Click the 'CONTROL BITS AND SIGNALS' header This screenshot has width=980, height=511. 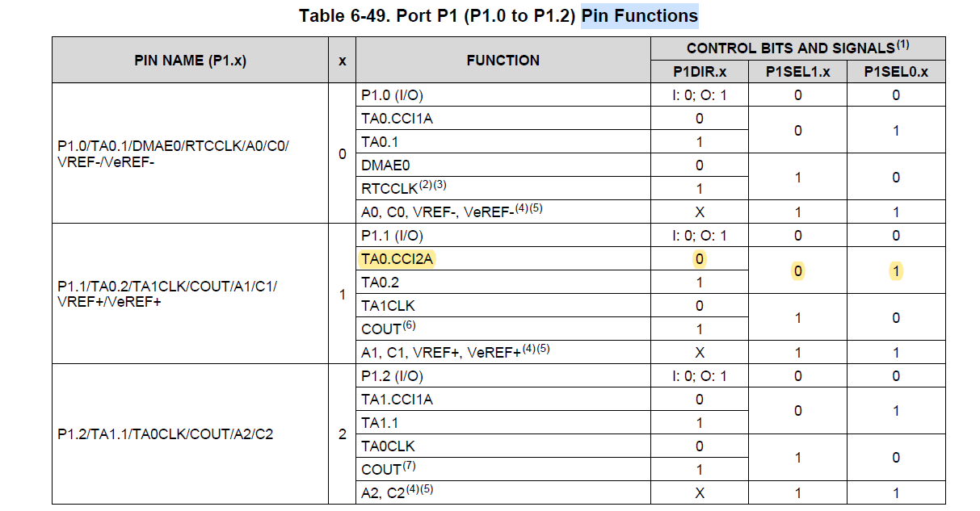791,48
